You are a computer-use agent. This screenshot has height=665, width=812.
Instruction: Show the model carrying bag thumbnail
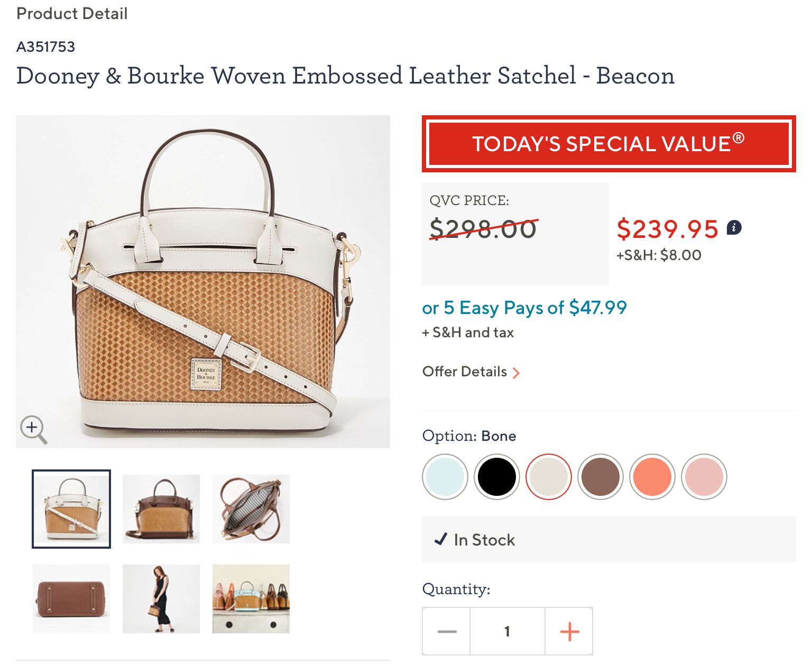click(161, 599)
